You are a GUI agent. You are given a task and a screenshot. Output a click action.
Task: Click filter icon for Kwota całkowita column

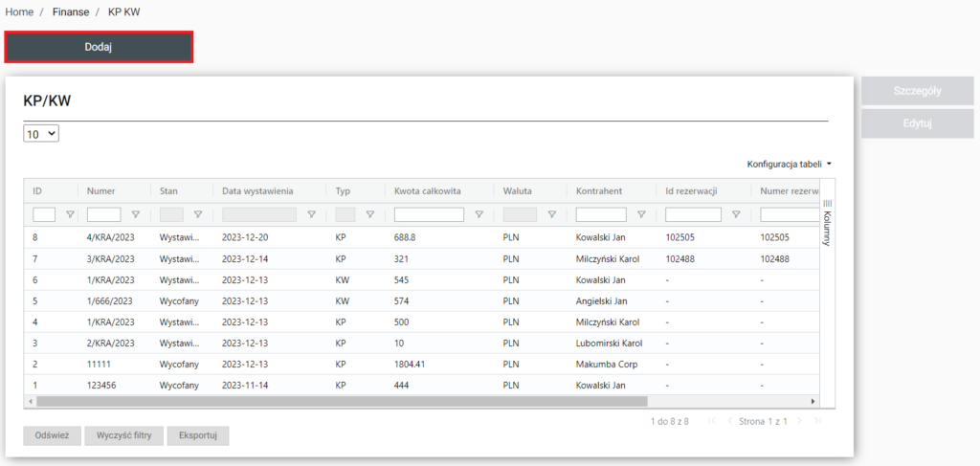coord(479,215)
